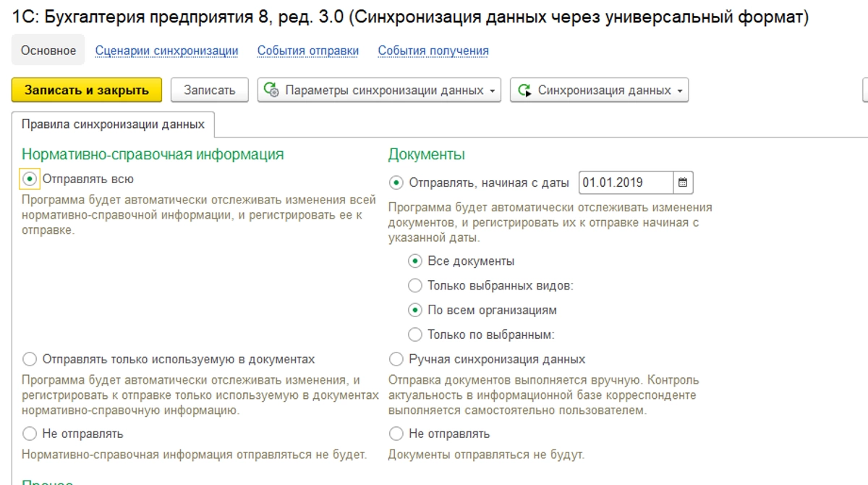Open the calendar picker for the date field
This screenshot has height=485, width=868.
[683, 183]
